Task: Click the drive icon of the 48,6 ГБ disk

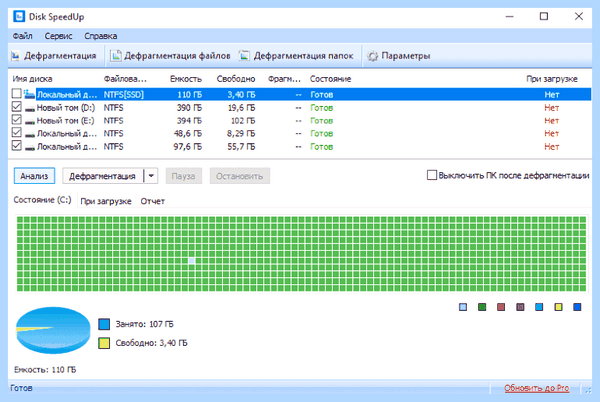Action: (x=29, y=135)
